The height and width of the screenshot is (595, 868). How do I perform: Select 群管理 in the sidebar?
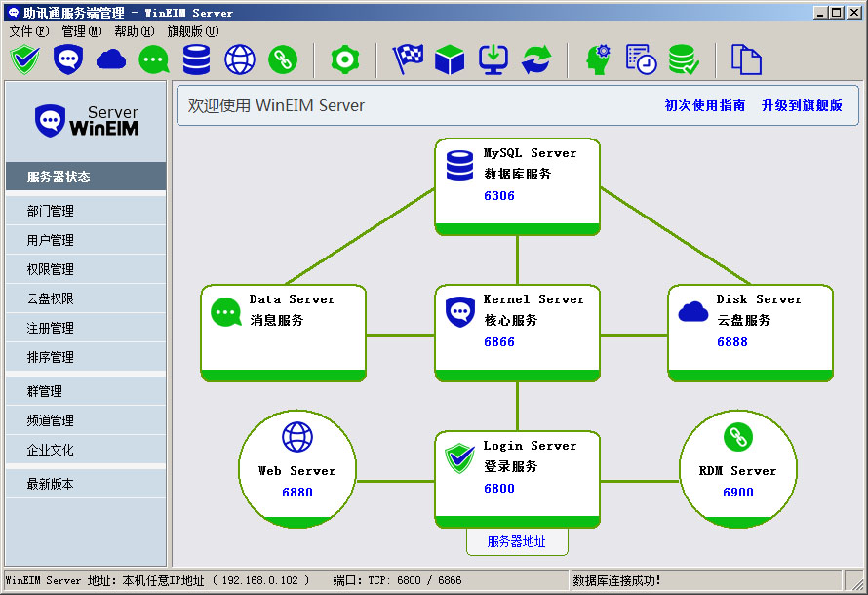(x=86, y=391)
